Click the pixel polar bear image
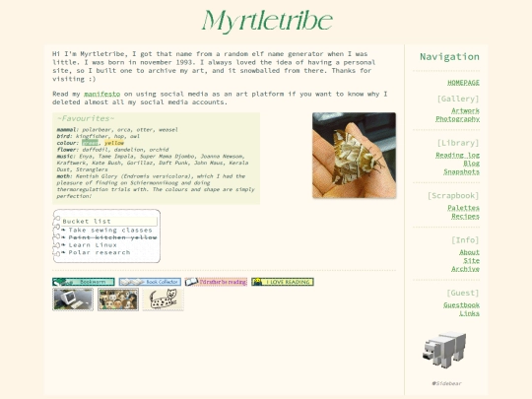Screen dimensions: 532x399 point(444,350)
